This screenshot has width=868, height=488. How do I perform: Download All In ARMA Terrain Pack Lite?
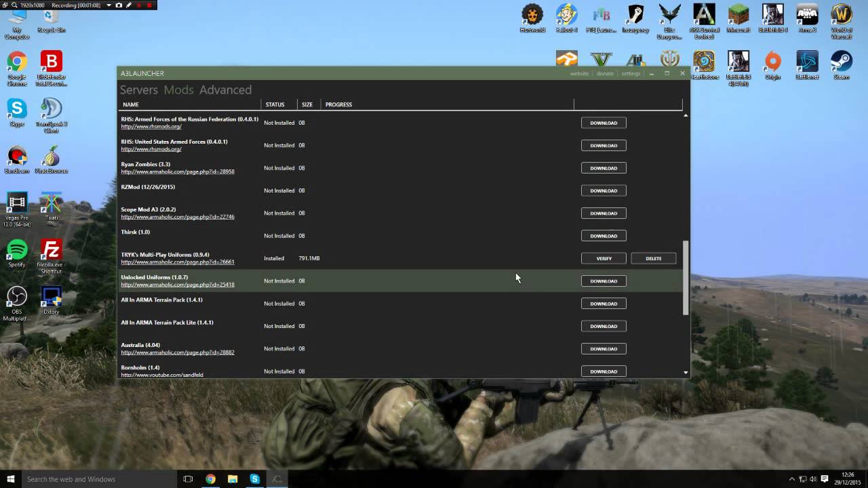(604, 326)
